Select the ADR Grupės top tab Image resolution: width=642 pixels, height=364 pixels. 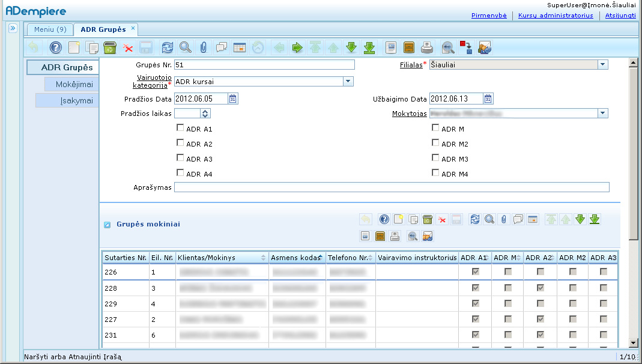[x=103, y=29]
